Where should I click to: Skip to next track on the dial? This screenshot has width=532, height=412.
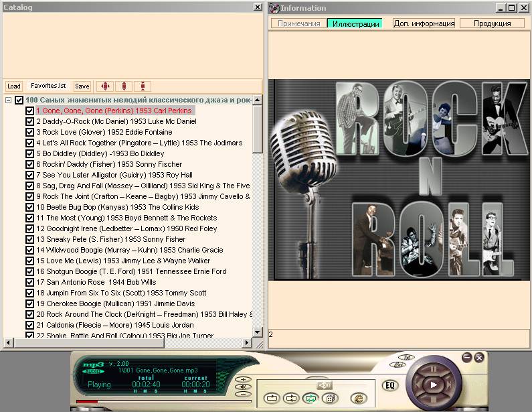click(x=448, y=385)
